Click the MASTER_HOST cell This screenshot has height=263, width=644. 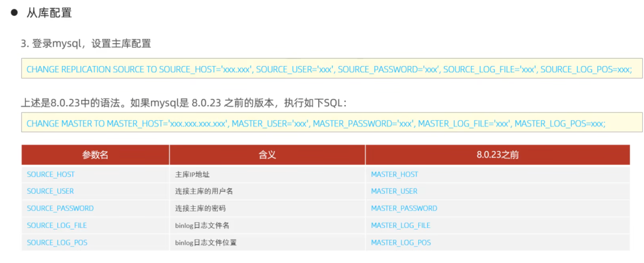point(394,174)
